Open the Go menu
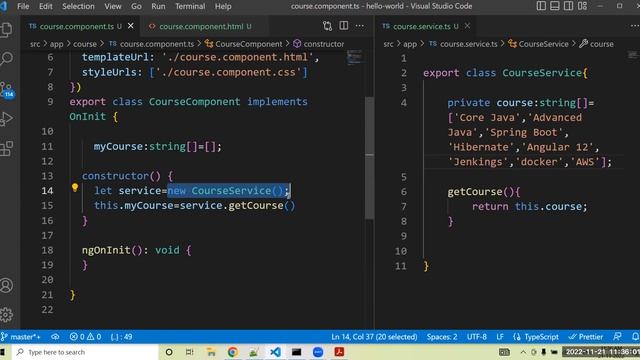This screenshot has width=640, height=360. coord(136,6)
